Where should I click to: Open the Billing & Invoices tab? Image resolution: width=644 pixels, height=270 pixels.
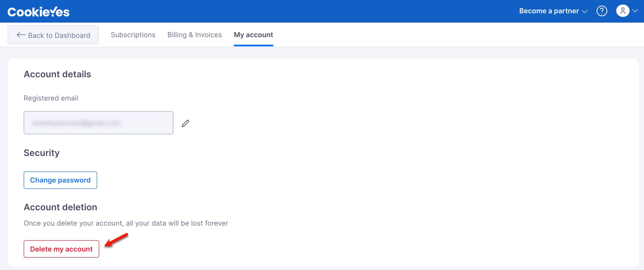[195, 35]
